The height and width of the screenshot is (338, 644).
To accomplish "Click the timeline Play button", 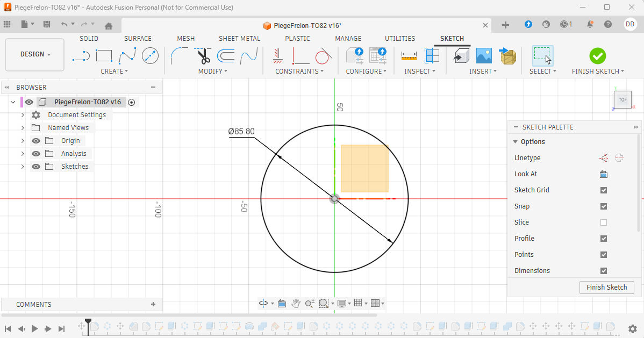I will (34, 328).
